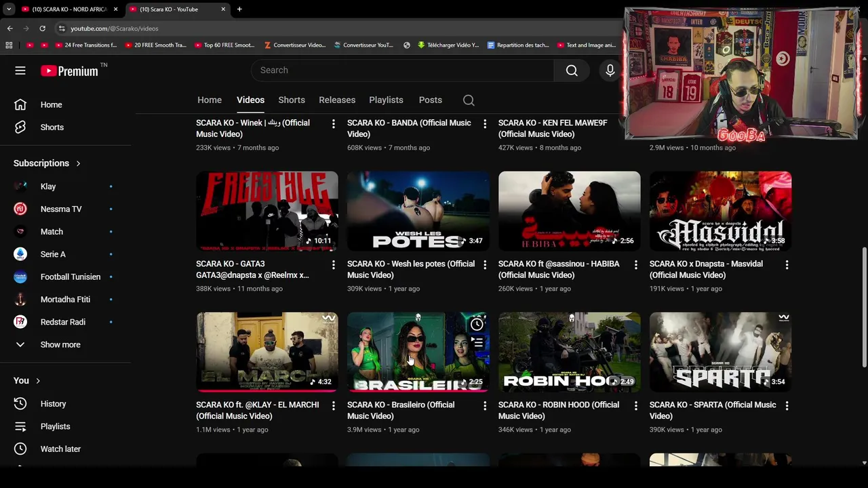Viewport: 868px width, 488px height.
Task: Play the HABIBA video thumbnail
Action: tap(570, 211)
